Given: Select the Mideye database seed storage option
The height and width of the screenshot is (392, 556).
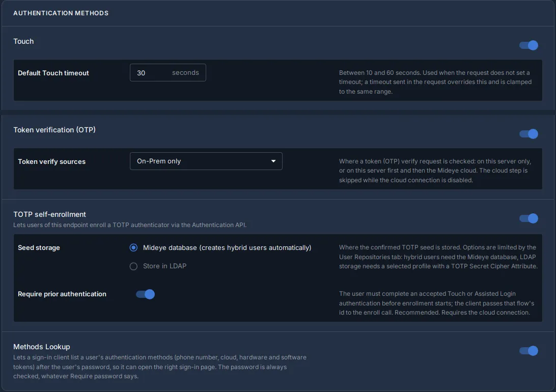Looking at the screenshot, I should click(133, 248).
